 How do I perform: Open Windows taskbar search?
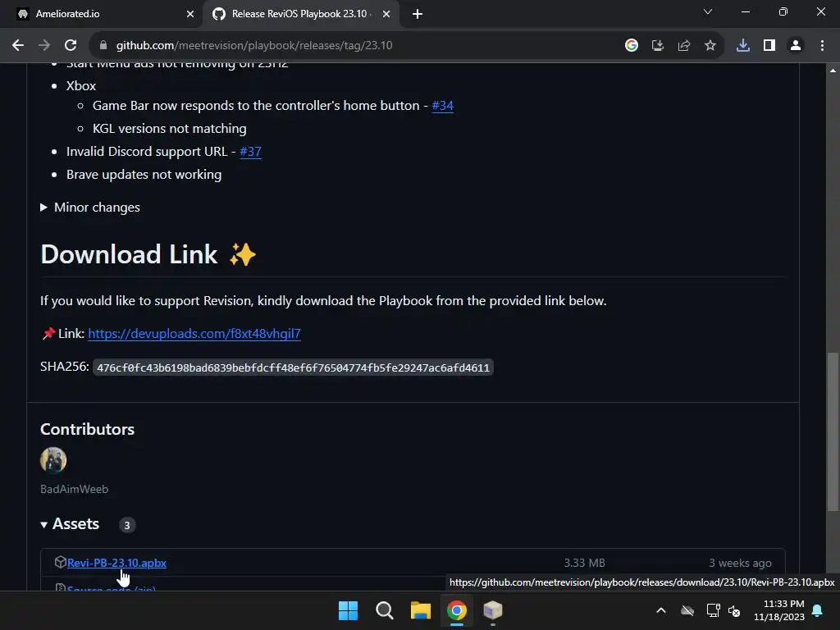[x=385, y=610]
